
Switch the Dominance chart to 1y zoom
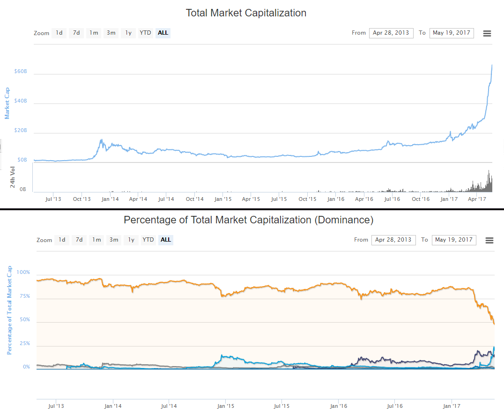click(x=131, y=240)
